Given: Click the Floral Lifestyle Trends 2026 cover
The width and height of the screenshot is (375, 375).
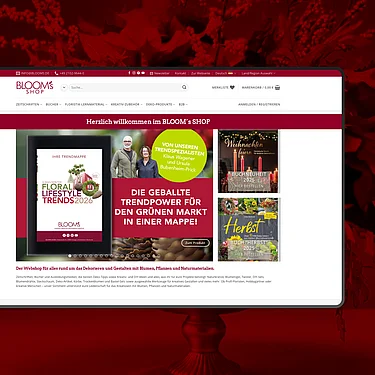Looking at the screenshot, I should pos(69,195).
